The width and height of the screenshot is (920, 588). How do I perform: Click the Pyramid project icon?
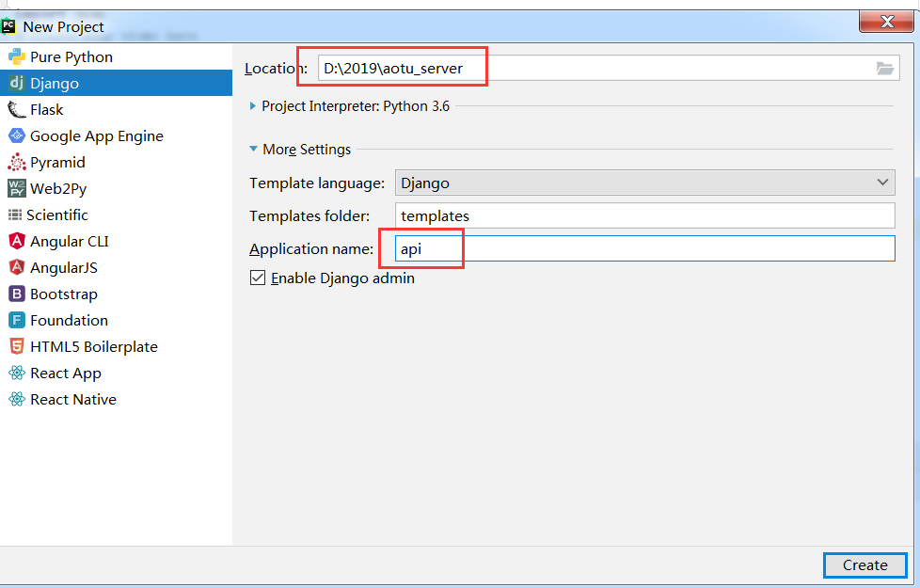[x=16, y=163]
